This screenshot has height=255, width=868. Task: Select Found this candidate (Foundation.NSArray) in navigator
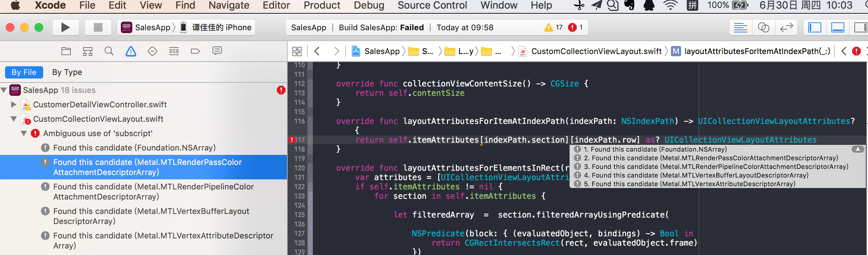click(134, 148)
